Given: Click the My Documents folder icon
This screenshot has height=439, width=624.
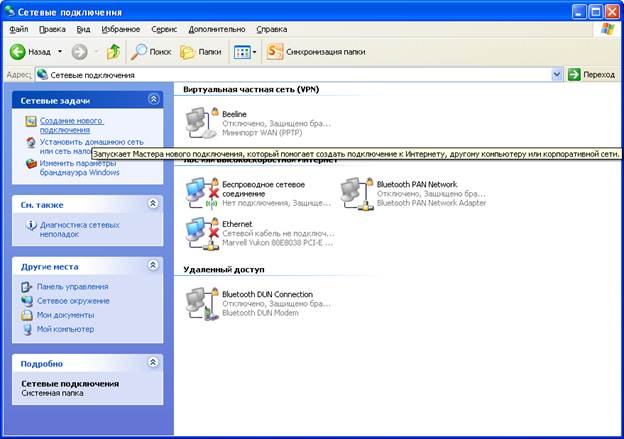Looking at the screenshot, I should pos(26,315).
